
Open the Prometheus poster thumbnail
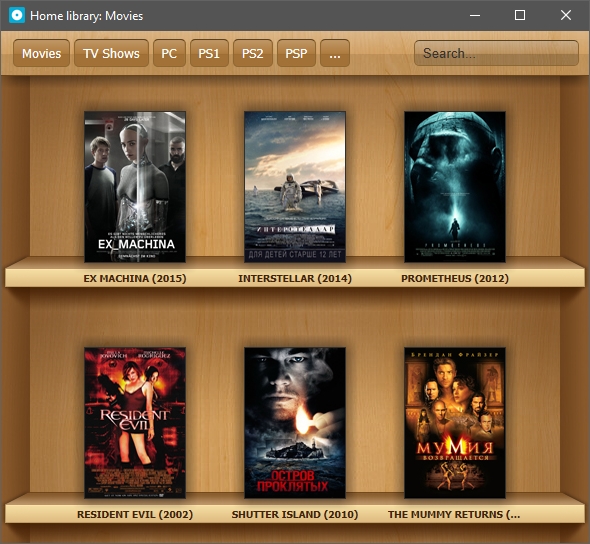tap(455, 187)
